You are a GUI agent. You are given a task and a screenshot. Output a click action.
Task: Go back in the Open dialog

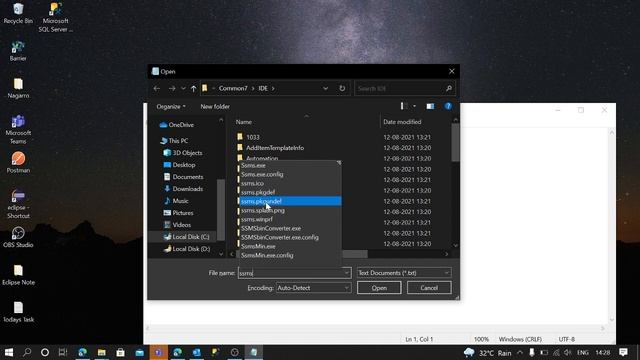point(157,88)
